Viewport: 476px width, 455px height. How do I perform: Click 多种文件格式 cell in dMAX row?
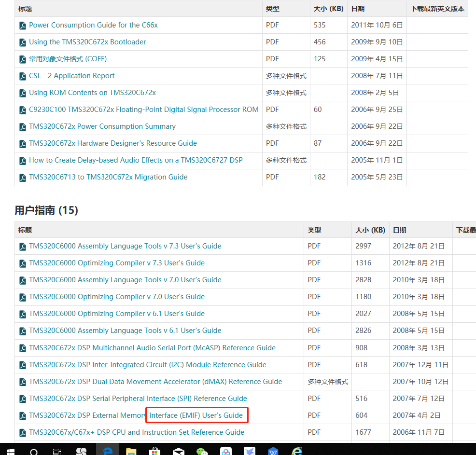[328, 382]
